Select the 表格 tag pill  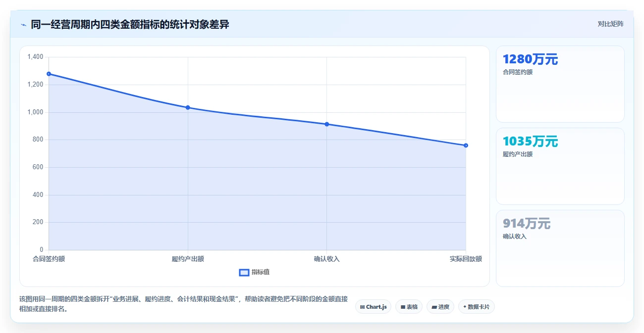(409, 307)
